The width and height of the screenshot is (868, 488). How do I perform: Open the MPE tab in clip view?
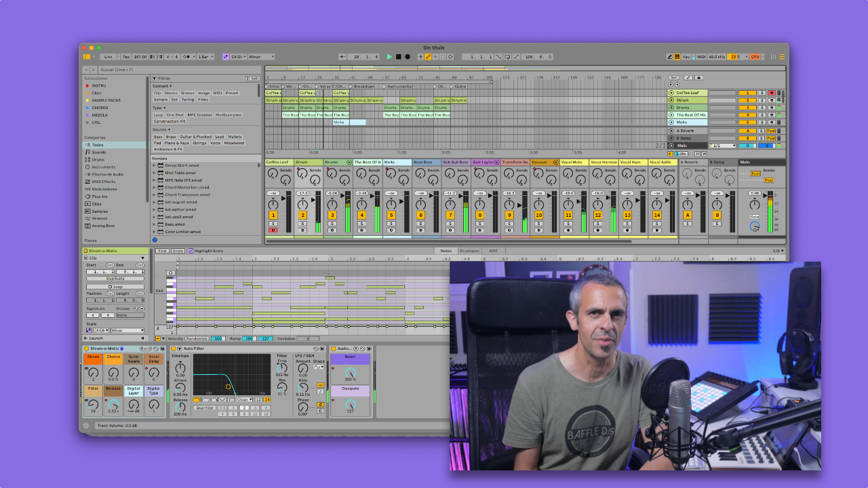(494, 251)
